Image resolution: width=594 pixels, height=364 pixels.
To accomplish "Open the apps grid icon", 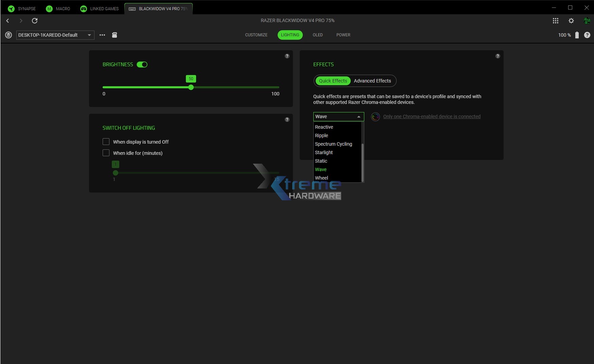I will point(556,21).
